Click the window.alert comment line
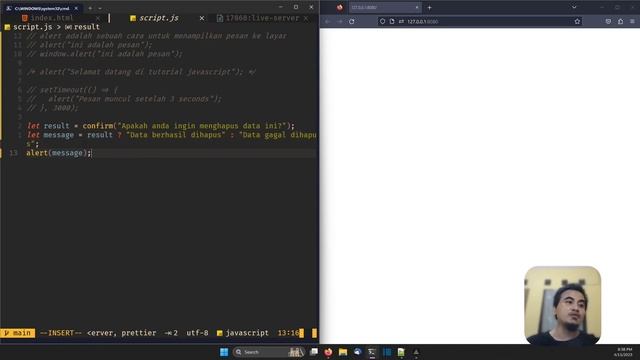This screenshot has height=360, width=640. tap(104, 54)
